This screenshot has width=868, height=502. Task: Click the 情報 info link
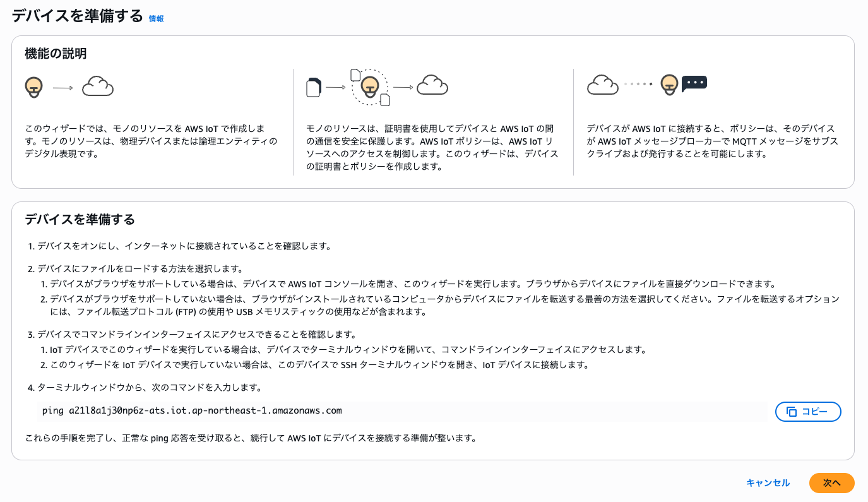(x=156, y=19)
